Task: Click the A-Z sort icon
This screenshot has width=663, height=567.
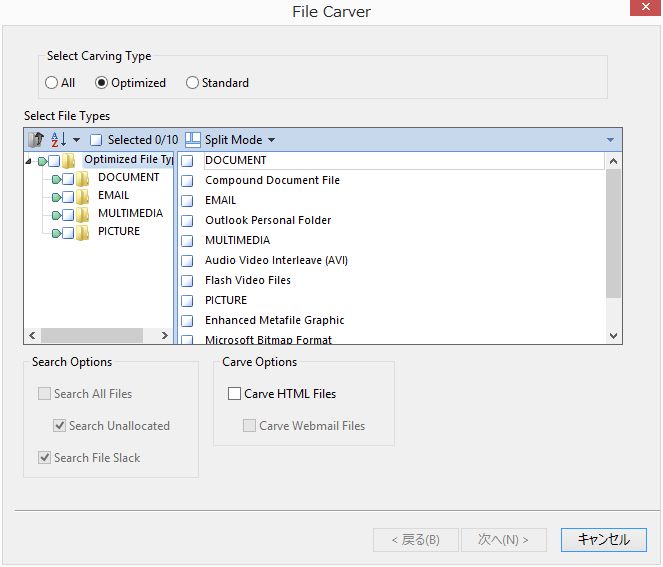Action: pos(58,139)
